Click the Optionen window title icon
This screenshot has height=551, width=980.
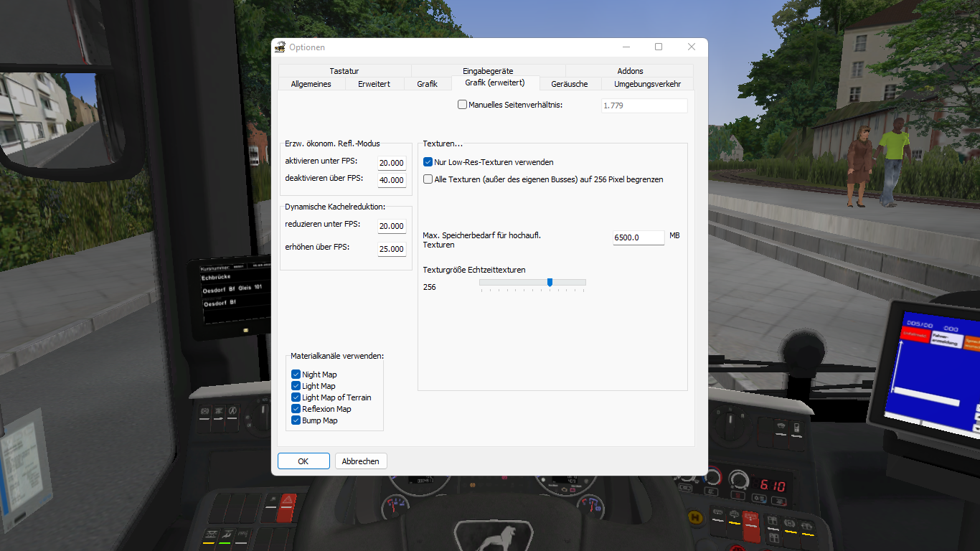(280, 47)
